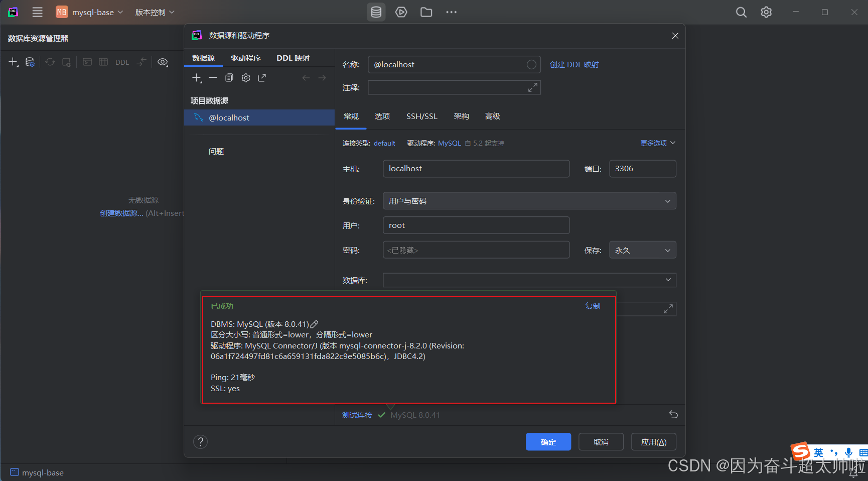Image resolution: width=868 pixels, height=481 pixels.
Task: Select the 选项 tab
Action: tap(382, 116)
